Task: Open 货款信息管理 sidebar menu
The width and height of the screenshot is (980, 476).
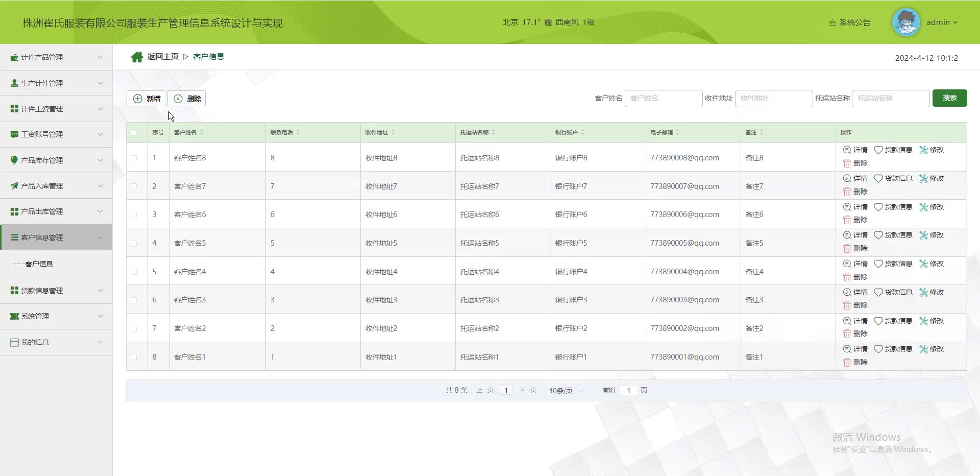Action: pos(56,291)
